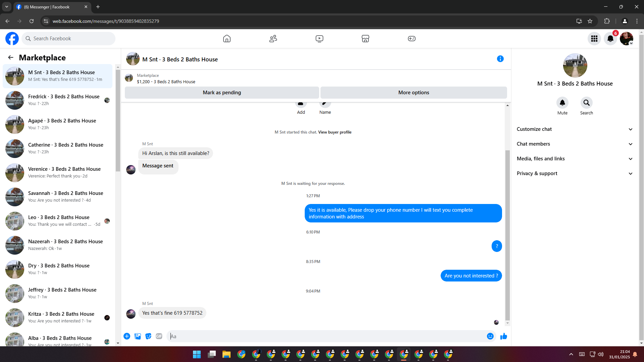Open the emoji picker in message box
The width and height of the screenshot is (644, 362).
pyautogui.click(x=490, y=336)
